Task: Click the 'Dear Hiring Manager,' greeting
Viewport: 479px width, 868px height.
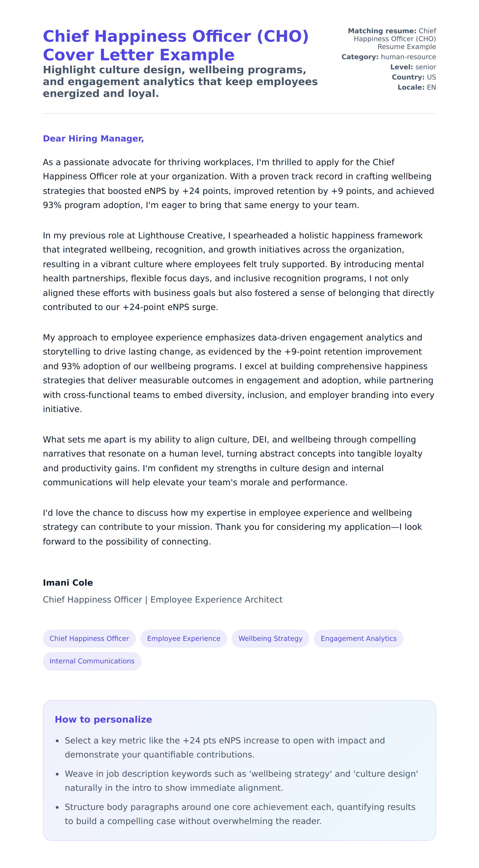Action: [93, 138]
